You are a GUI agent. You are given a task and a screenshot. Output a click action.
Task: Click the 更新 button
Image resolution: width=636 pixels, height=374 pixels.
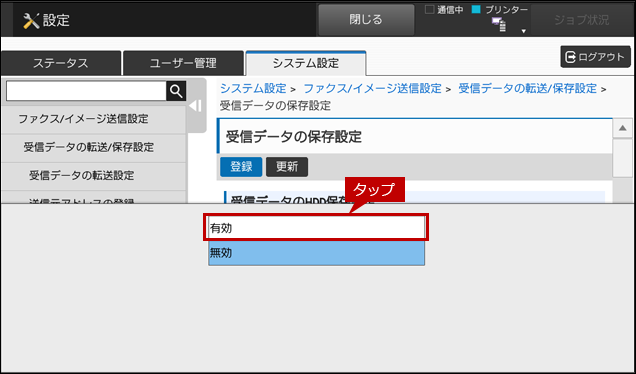click(x=287, y=167)
